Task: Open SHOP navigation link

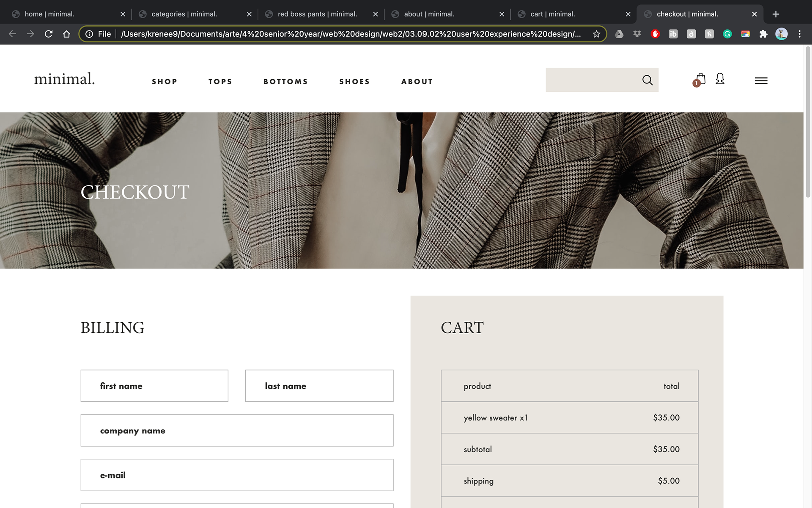Action: pyautogui.click(x=165, y=81)
